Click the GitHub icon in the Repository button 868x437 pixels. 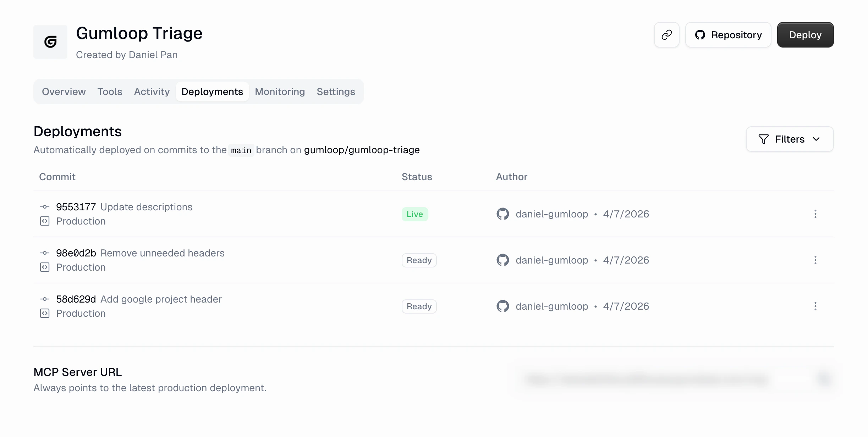pyautogui.click(x=701, y=34)
